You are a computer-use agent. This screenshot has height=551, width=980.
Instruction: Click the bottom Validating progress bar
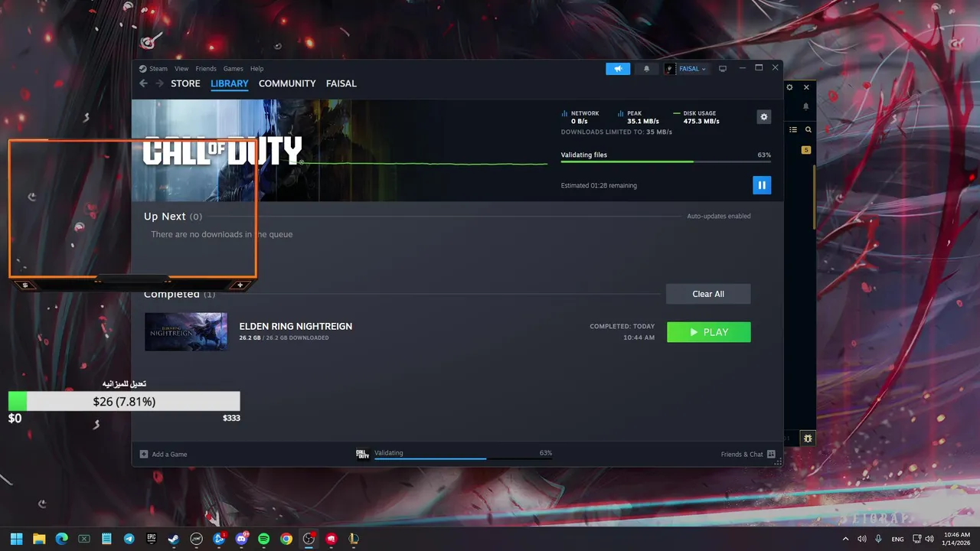(463, 458)
